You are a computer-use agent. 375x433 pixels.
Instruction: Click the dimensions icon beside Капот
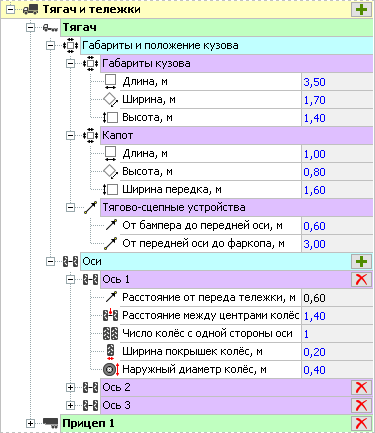(x=90, y=135)
